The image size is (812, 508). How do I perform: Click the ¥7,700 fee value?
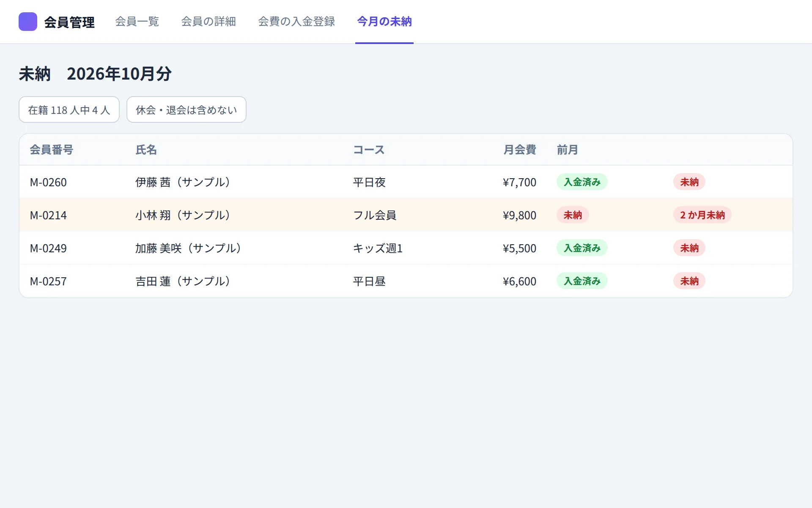519,182
